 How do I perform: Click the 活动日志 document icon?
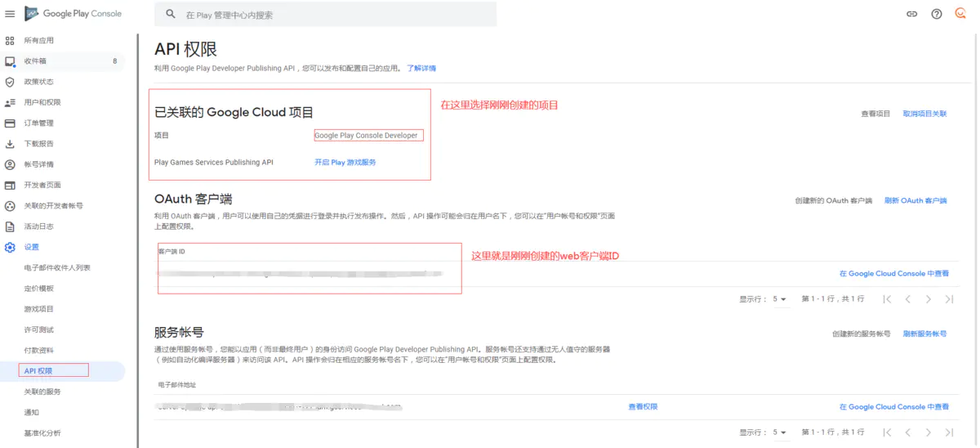pyautogui.click(x=10, y=226)
